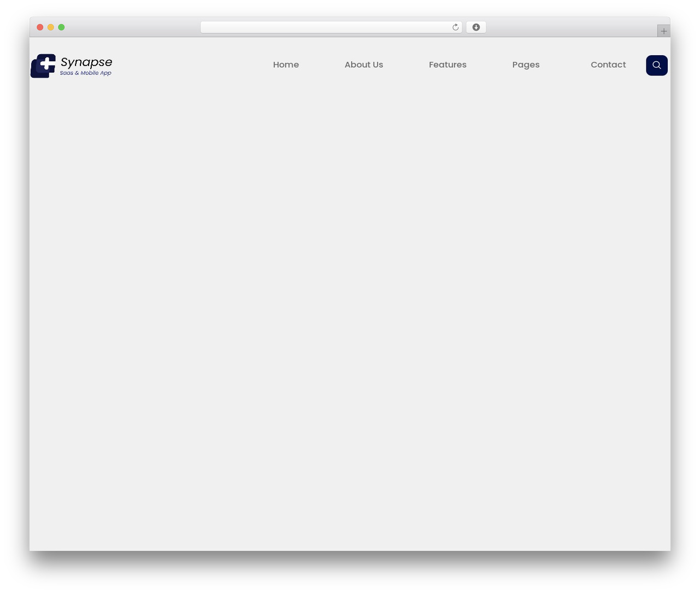The image size is (700, 593).
Task: Maximize window with green button
Action: tap(61, 27)
